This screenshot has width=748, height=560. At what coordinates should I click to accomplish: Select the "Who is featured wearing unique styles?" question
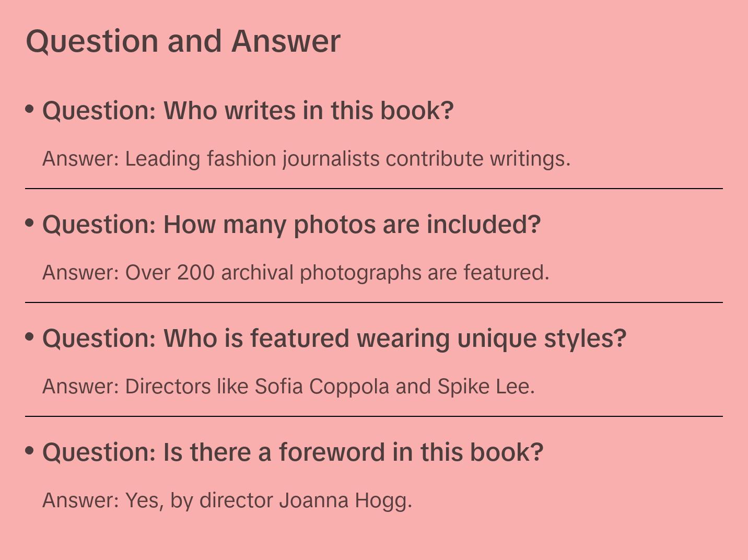pyautogui.click(x=334, y=339)
